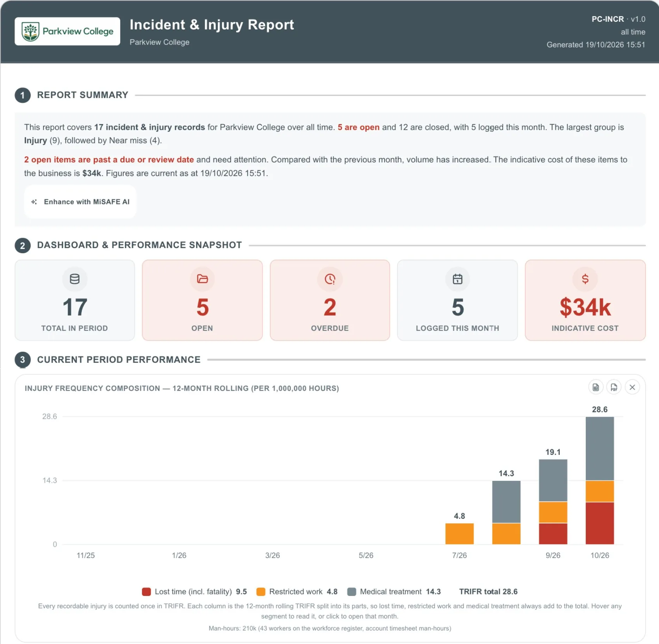
Task: Click the clock alert icon on Overdue card
Action: point(330,279)
